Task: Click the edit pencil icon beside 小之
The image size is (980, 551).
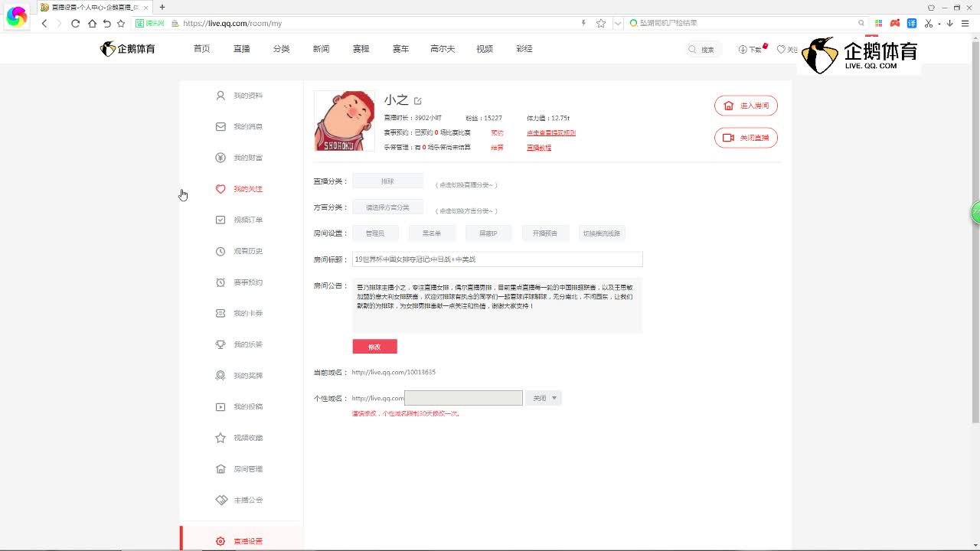Action: [x=418, y=101]
